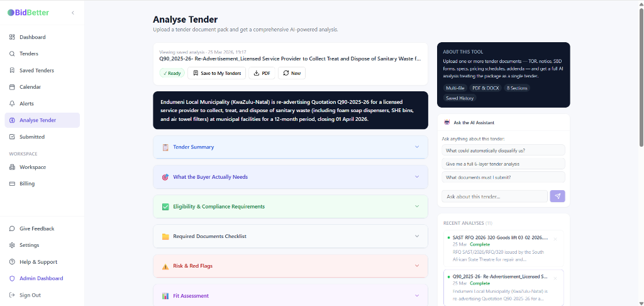
Task: Click the target icon for Buyer Needs
Action: [165, 177]
